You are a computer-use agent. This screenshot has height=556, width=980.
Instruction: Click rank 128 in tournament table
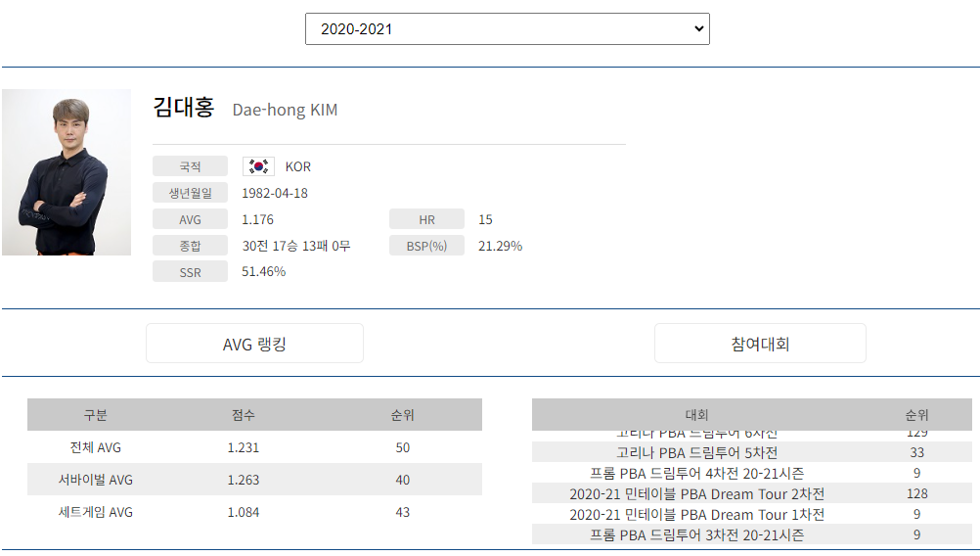916,493
